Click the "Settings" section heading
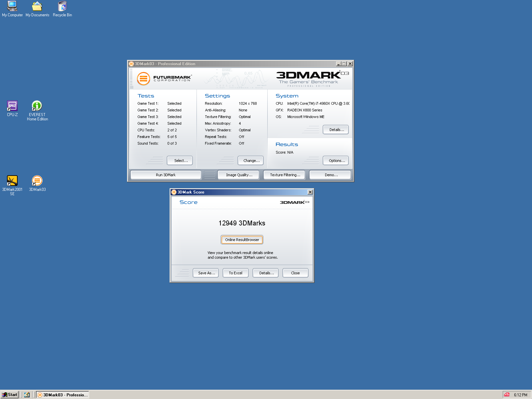Image resolution: width=532 pixels, height=399 pixels. pyautogui.click(x=217, y=96)
